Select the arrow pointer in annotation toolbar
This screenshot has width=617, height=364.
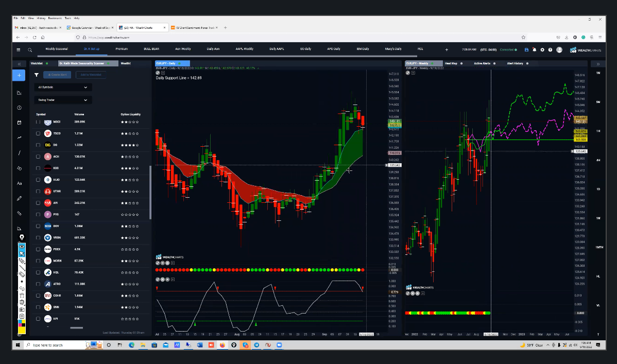(x=22, y=254)
